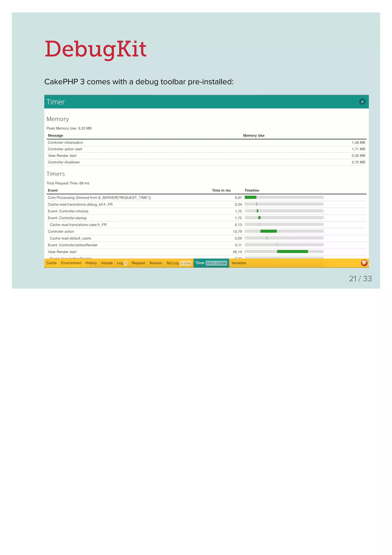The width and height of the screenshot is (392, 555).
Task: Open the Variables panel tab
Action: pos(239,263)
